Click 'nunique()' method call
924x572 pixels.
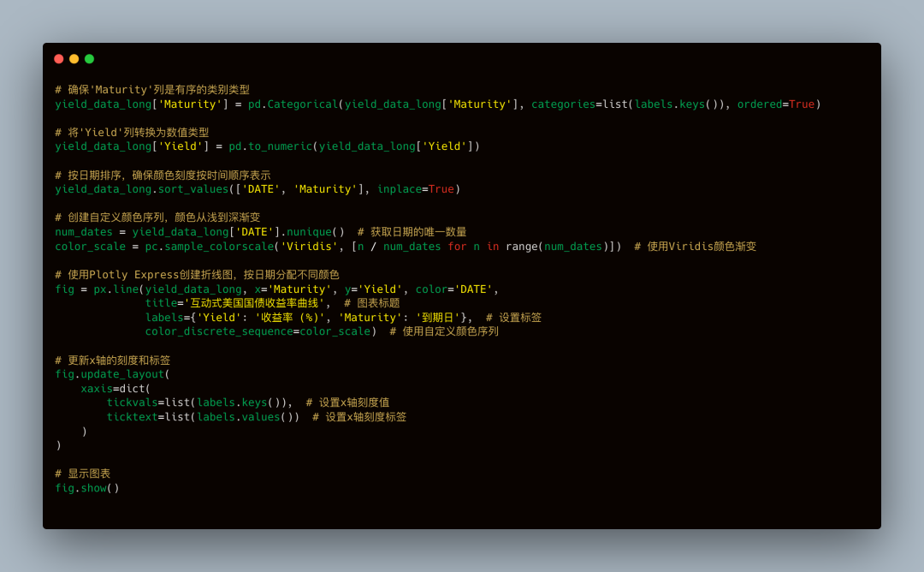click(315, 232)
